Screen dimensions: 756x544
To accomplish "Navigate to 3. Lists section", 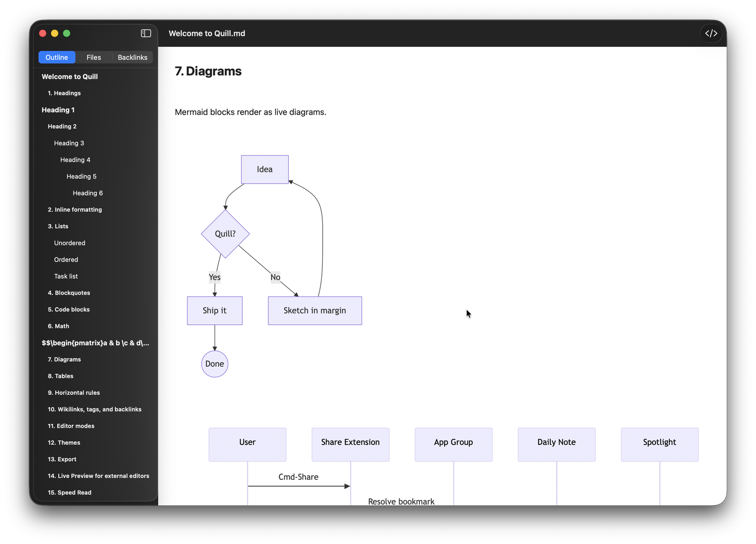I will coord(58,226).
